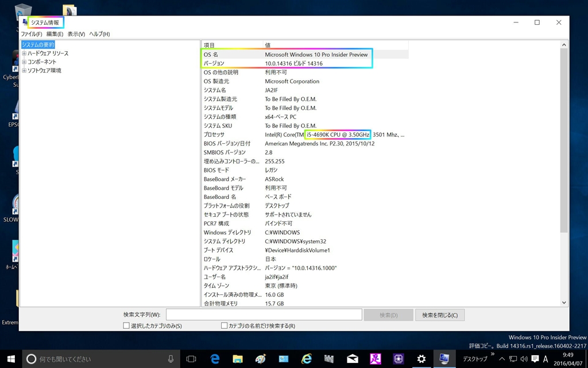Select the システムの種類 x64 row
Image resolution: width=588 pixels, height=368 pixels.
[305, 117]
